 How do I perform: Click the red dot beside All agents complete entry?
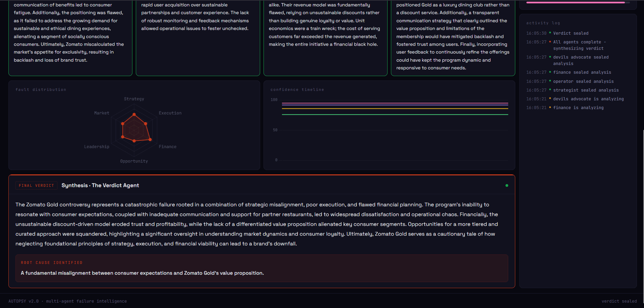coord(550,42)
